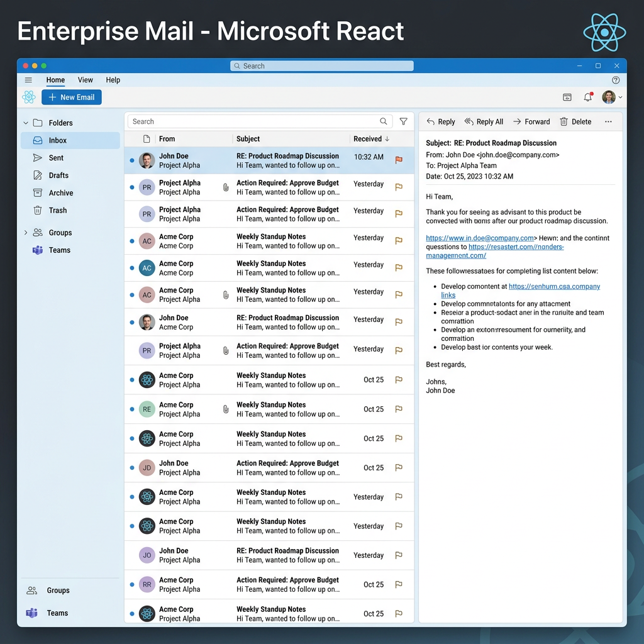This screenshot has width=644, height=644.
Task: Click the help question mark icon
Action: 616,80
